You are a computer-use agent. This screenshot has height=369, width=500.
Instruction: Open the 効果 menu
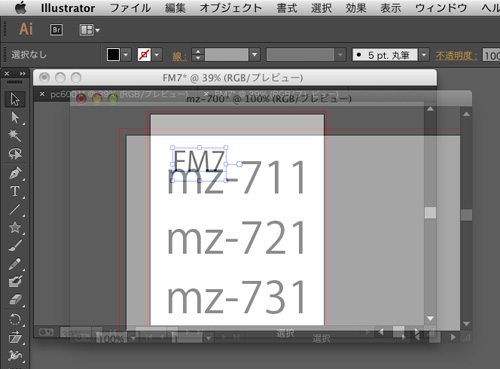356,8
